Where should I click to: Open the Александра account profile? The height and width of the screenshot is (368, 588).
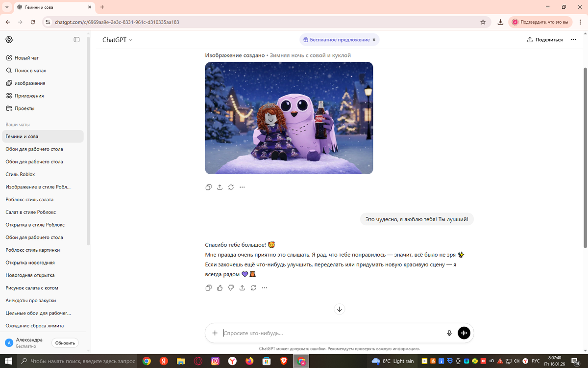(25, 343)
